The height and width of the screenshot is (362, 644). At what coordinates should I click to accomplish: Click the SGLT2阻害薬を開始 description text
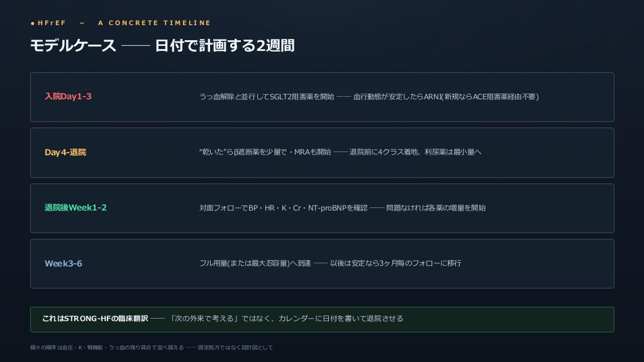[267, 96]
